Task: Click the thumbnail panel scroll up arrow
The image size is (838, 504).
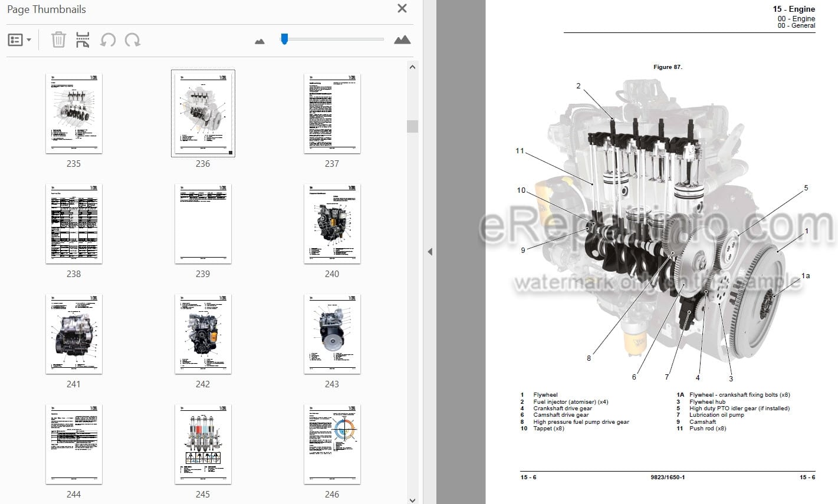Action: pyautogui.click(x=412, y=67)
